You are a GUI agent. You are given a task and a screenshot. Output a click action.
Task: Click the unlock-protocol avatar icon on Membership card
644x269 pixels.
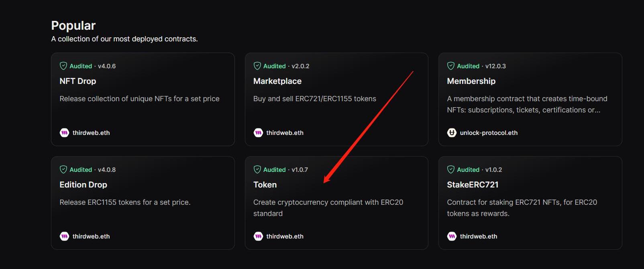(x=452, y=133)
